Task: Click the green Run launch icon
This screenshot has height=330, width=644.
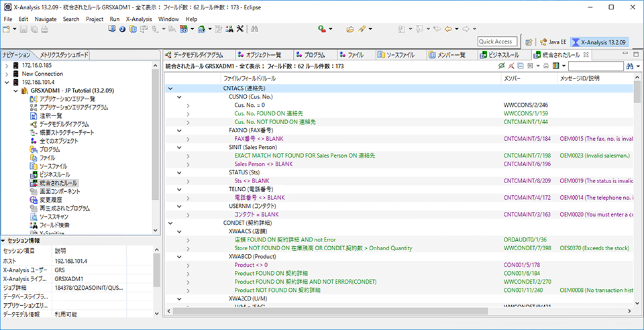Action: (x=323, y=29)
